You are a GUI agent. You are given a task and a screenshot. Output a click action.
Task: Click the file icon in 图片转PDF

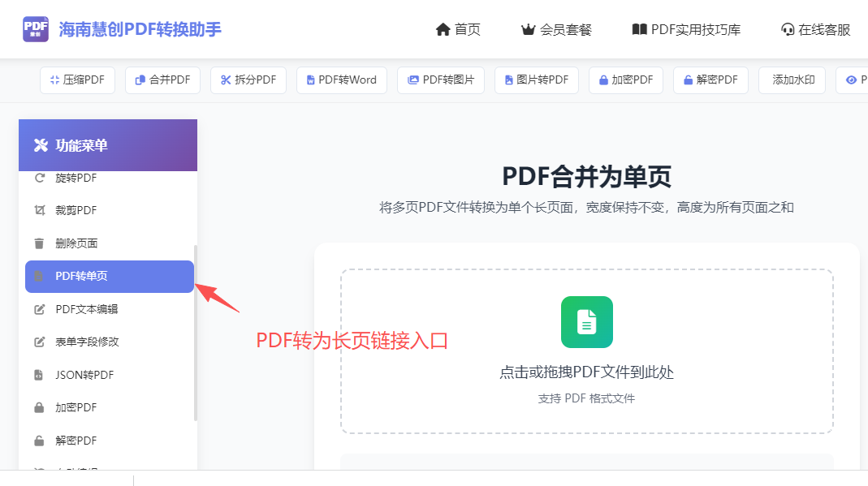coord(509,80)
